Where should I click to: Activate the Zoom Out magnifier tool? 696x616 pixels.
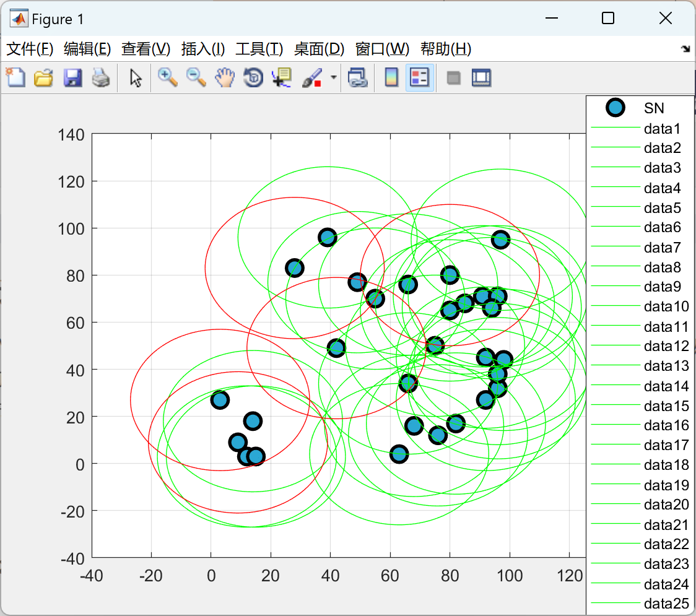[x=196, y=78]
